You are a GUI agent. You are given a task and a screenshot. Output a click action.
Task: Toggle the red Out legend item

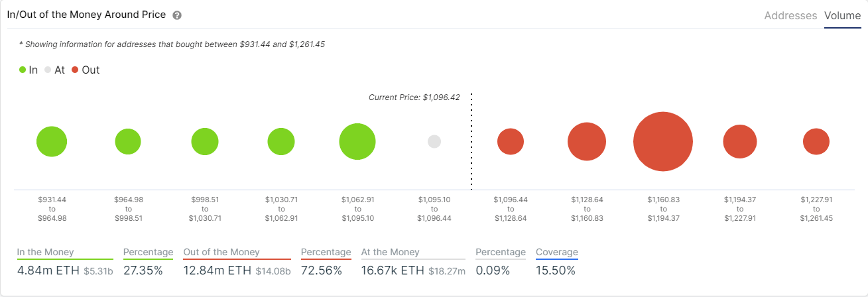coord(86,70)
